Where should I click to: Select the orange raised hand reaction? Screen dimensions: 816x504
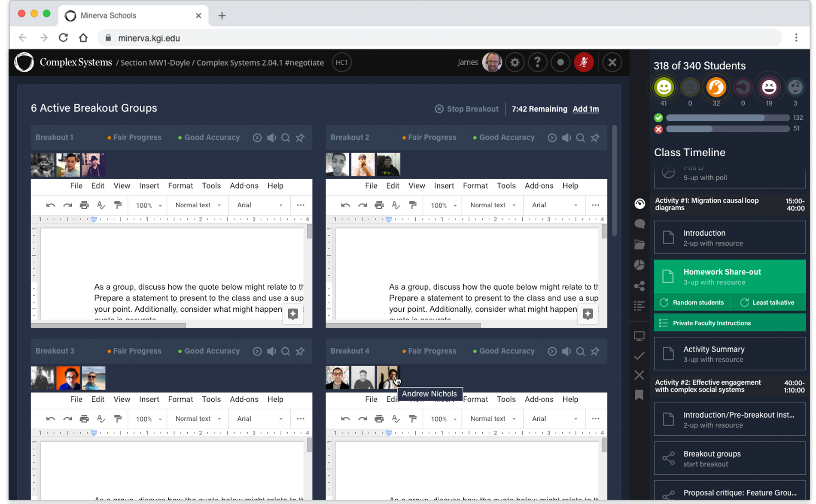716,88
